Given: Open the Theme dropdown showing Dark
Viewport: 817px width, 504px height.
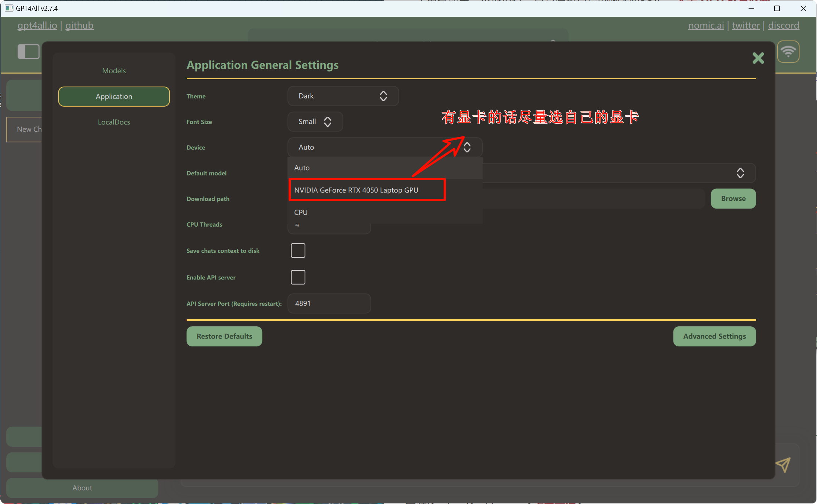Looking at the screenshot, I should 343,96.
